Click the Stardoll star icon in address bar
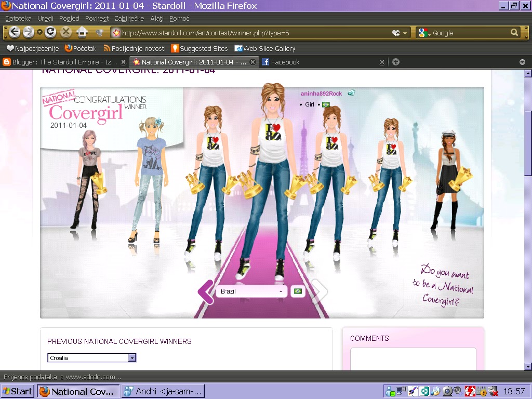The height and width of the screenshot is (399, 532). [x=116, y=33]
